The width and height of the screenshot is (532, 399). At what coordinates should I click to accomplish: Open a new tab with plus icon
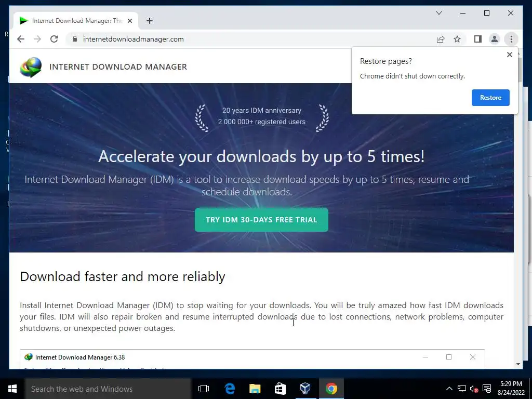tap(149, 21)
